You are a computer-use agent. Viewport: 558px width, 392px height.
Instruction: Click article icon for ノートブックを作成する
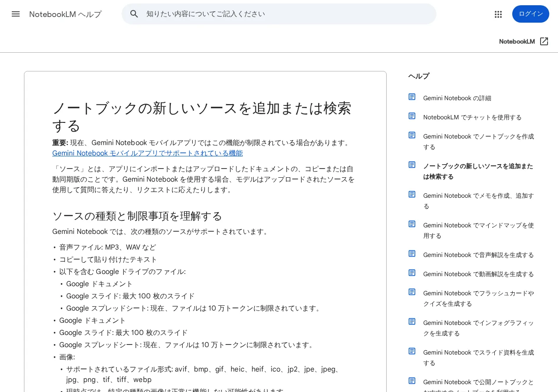[412, 135]
